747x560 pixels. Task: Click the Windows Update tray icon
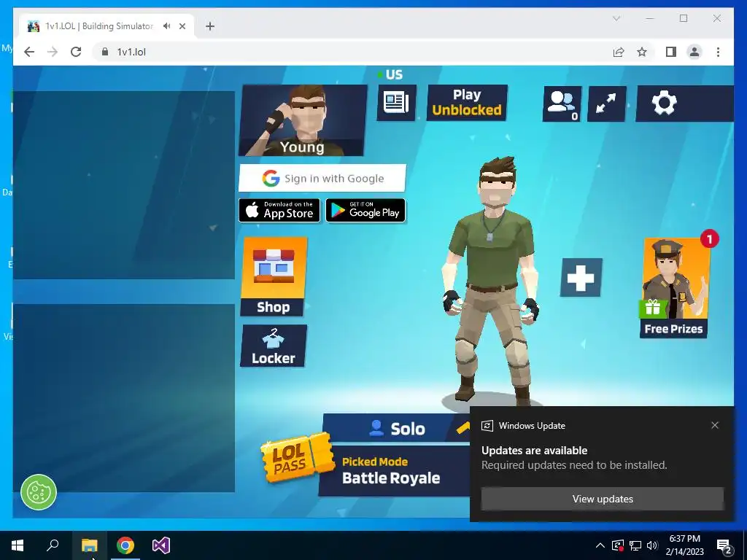point(617,545)
